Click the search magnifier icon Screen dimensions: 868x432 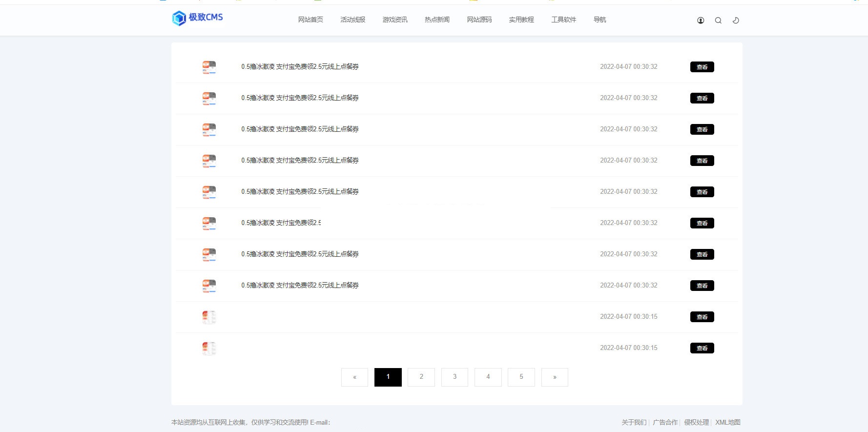718,21
